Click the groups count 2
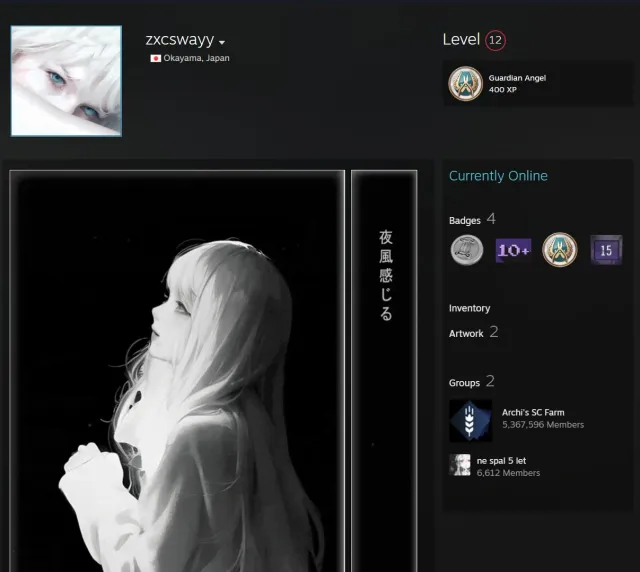 [490, 381]
